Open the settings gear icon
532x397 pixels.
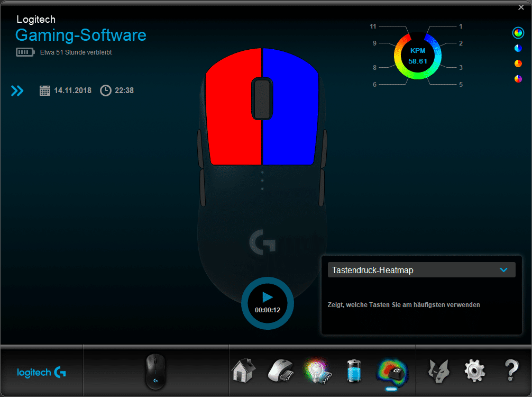click(x=474, y=371)
